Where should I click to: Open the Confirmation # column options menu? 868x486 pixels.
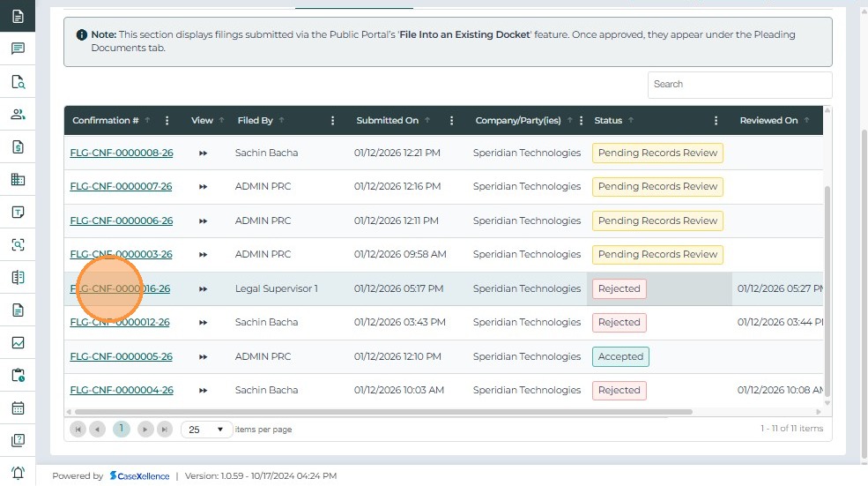[167, 121]
